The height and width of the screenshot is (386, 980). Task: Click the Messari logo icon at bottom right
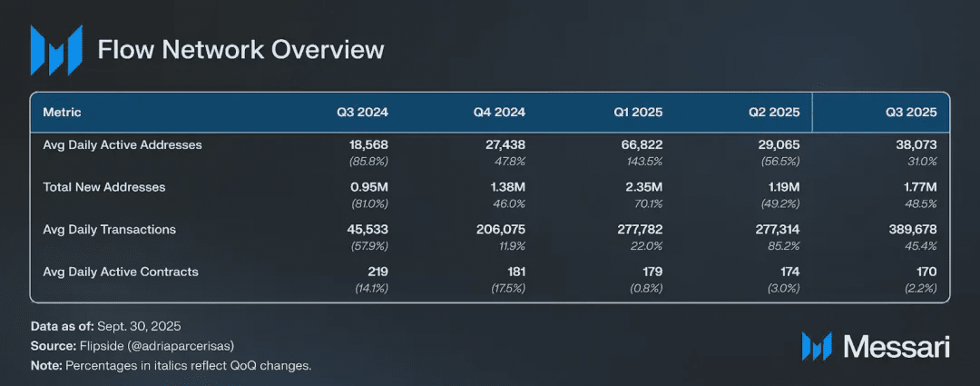[x=817, y=346]
